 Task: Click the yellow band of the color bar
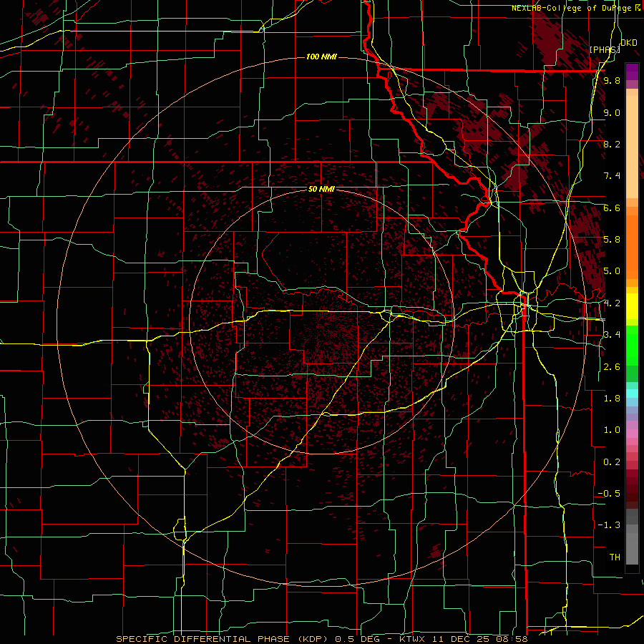click(x=632, y=306)
